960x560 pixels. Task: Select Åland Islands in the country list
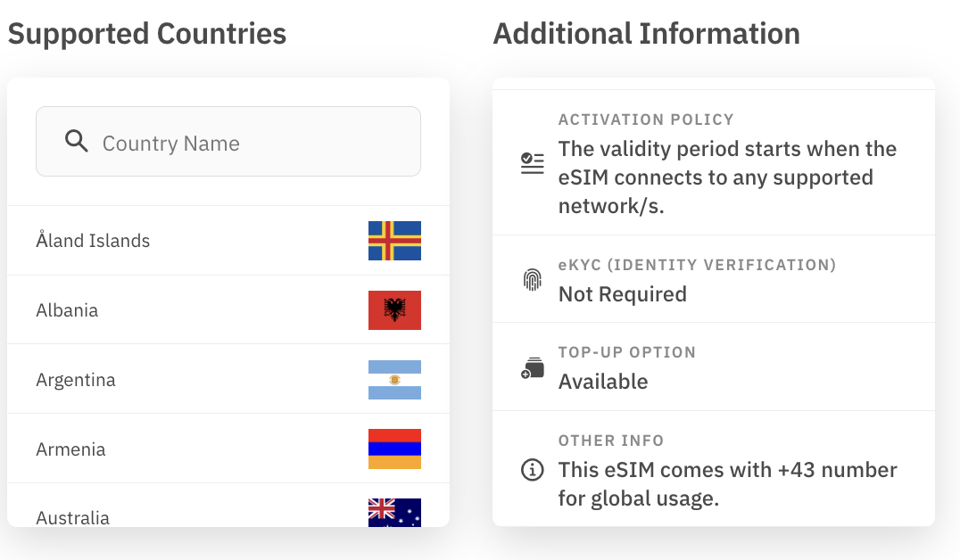(x=228, y=241)
